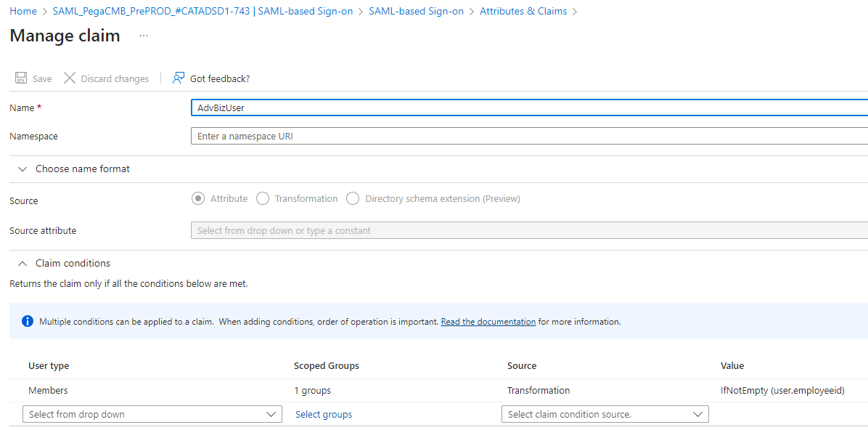Viewport: 868px width, 430px height.
Task: Select the Transformation source radio button
Action: click(263, 198)
